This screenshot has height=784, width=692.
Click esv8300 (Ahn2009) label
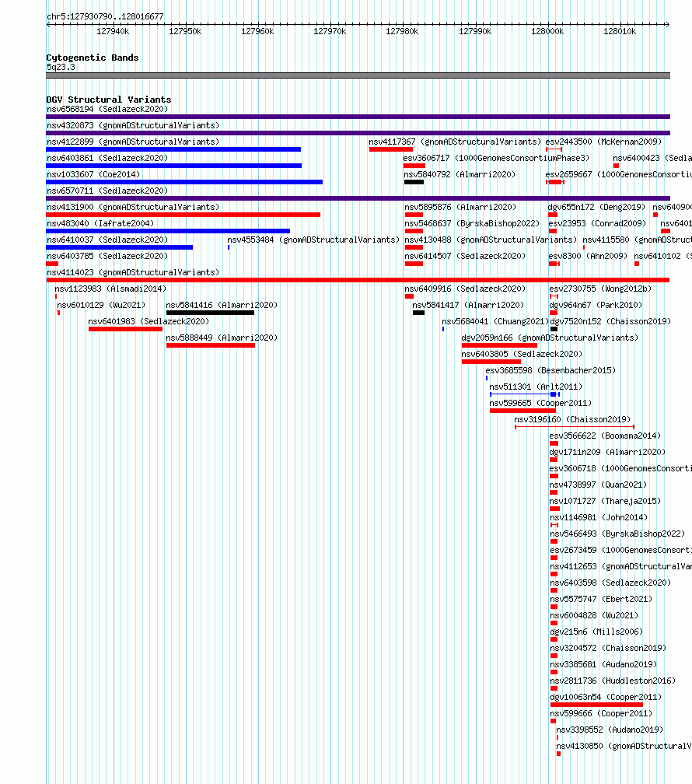pyautogui.click(x=588, y=256)
